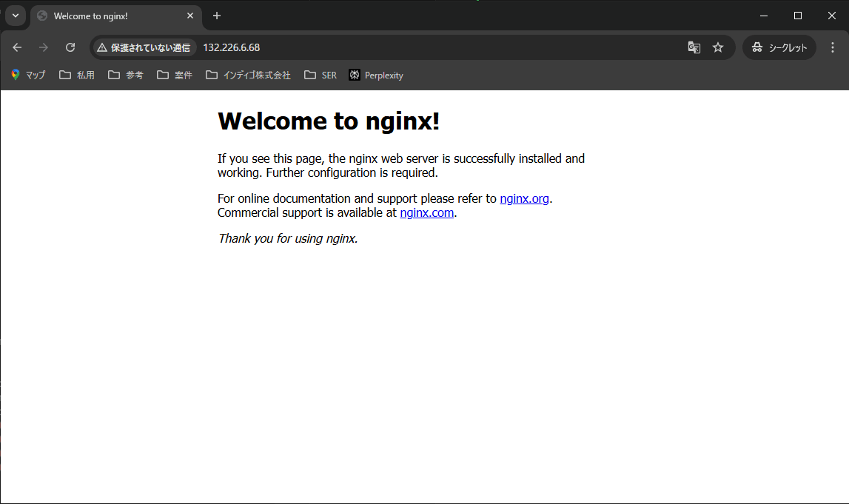Close the browser window

832,16
